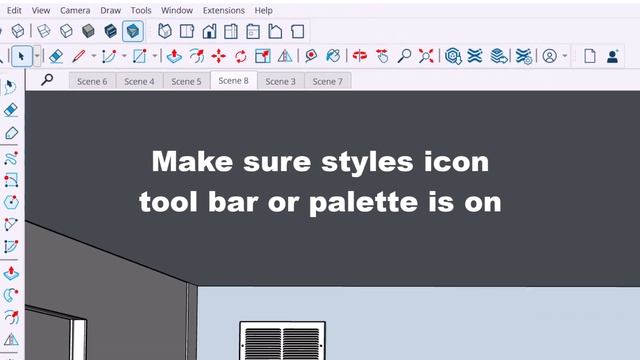Viewport: 640px width, 360px height.
Task: Open the Camera menu
Action: (x=75, y=10)
